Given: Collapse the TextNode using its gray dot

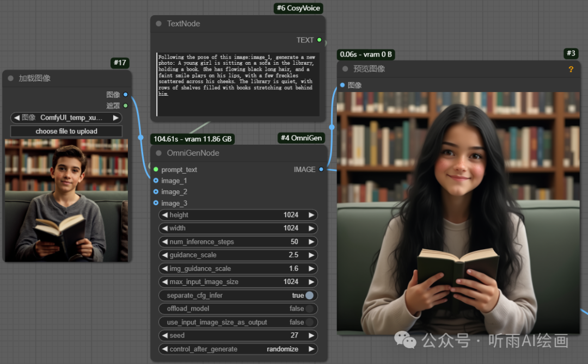Looking at the screenshot, I should point(158,23).
